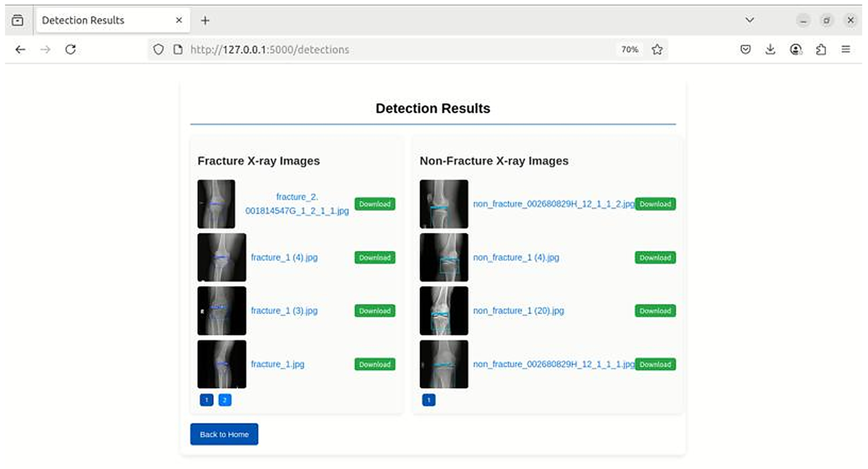Image resolution: width=868 pixels, height=469 pixels.
Task: Open the fracture_1 (4).jpg link
Action: click(284, 257)
